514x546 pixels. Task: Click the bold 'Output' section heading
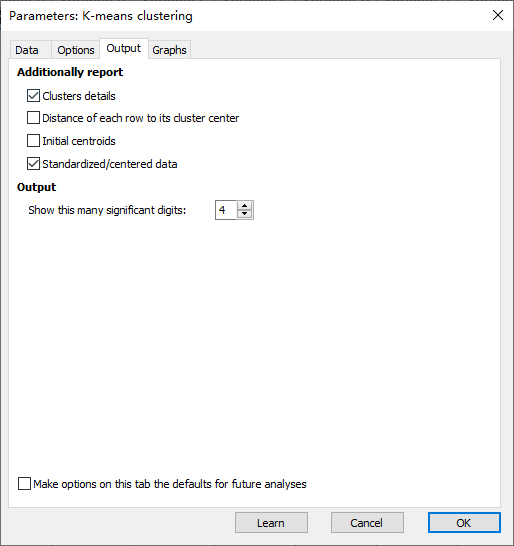coord(37,187)
